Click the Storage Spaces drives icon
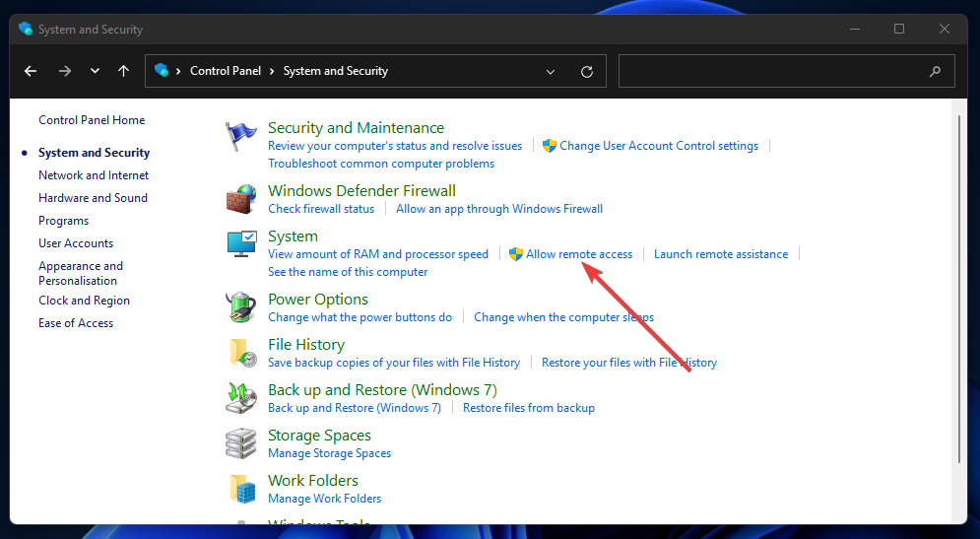Image resolution: width=980 pixels, height=539 pixels. point(241,444)
